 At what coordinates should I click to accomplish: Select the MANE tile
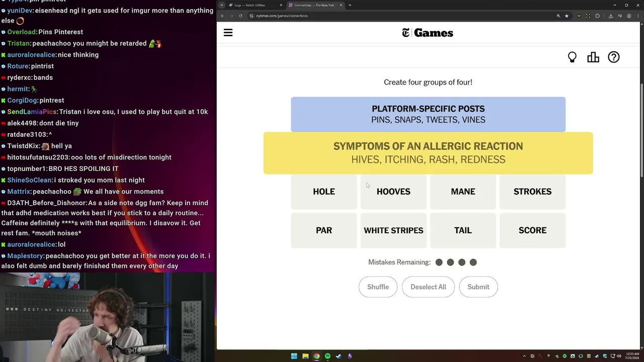point(463,192)
